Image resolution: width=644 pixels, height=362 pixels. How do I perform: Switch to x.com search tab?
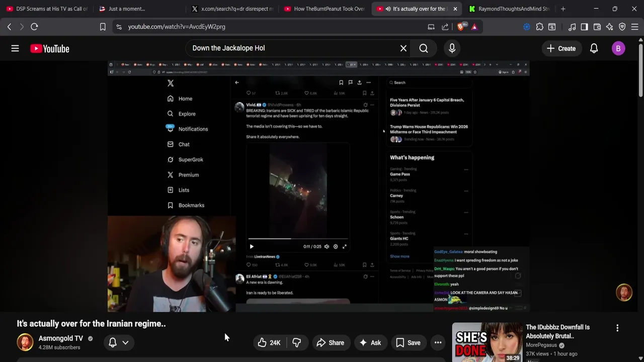click(231, 9)
